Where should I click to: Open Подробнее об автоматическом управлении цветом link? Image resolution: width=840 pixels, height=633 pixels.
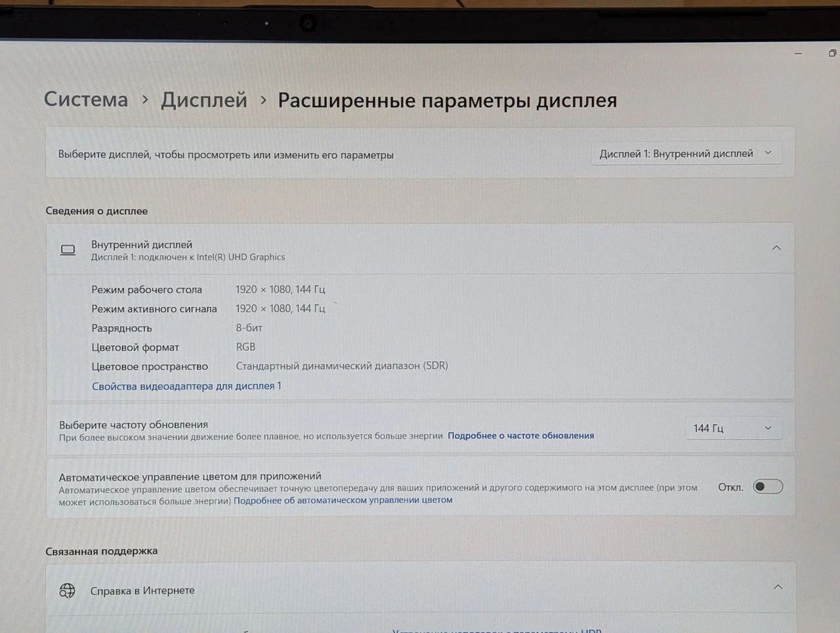[x=343, y=500]
